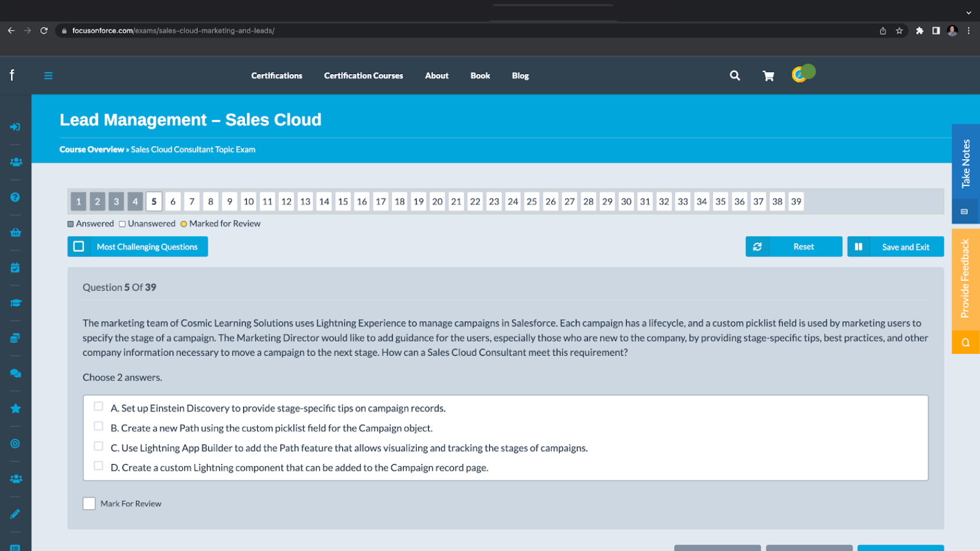Click the focusonforce 'f' logo
Screen dimensions: 980x551
pos(12,75)
